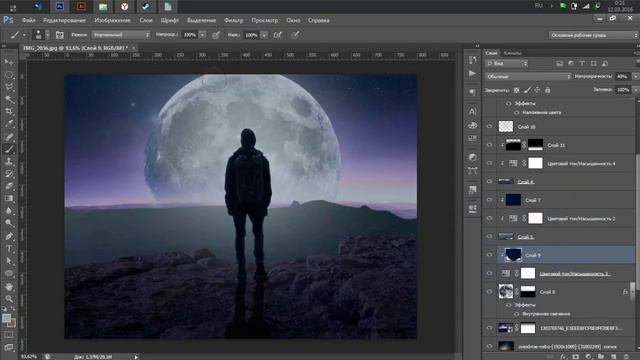The height and width of the screenshot is (360, 640).
Task: Open the Окно menu
Action: coord(293,20)
